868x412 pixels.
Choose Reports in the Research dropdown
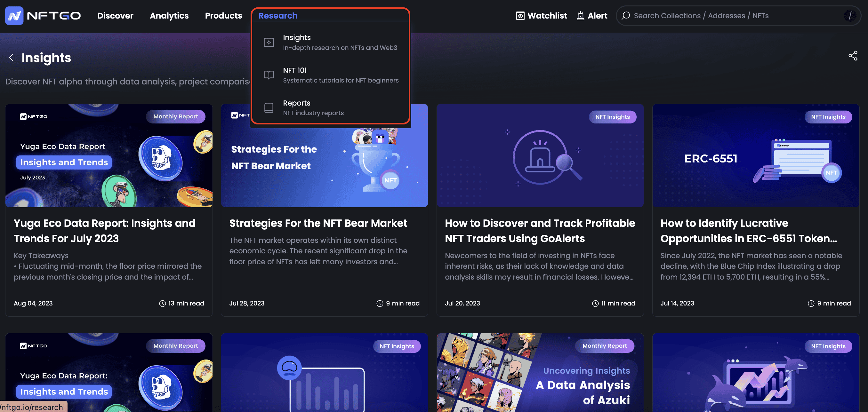coord(330,108)
